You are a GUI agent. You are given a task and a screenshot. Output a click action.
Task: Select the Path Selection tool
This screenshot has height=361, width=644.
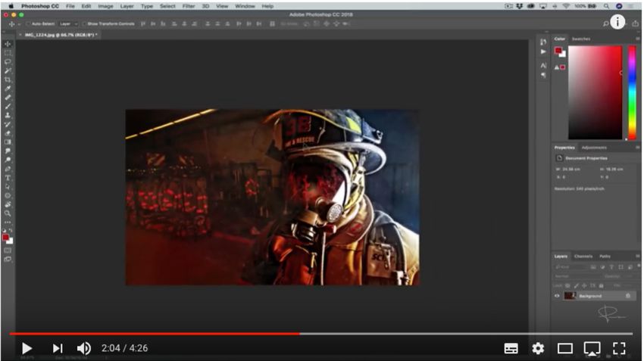(8, 187)
